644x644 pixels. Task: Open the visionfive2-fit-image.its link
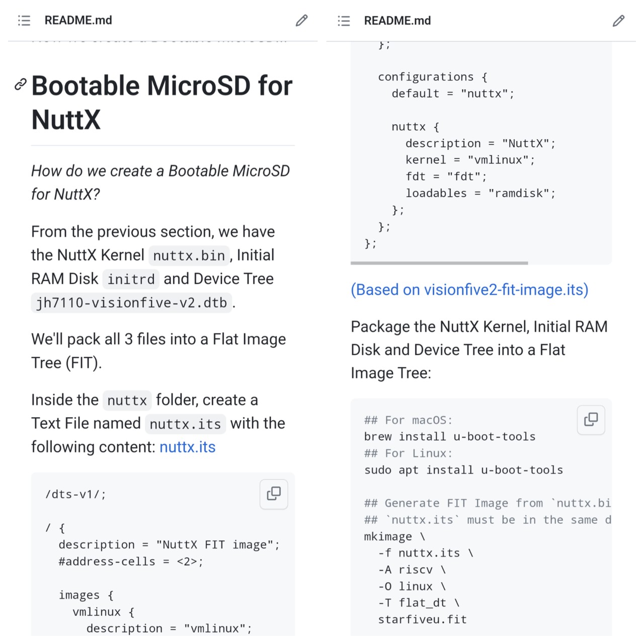tap(469, 290)
